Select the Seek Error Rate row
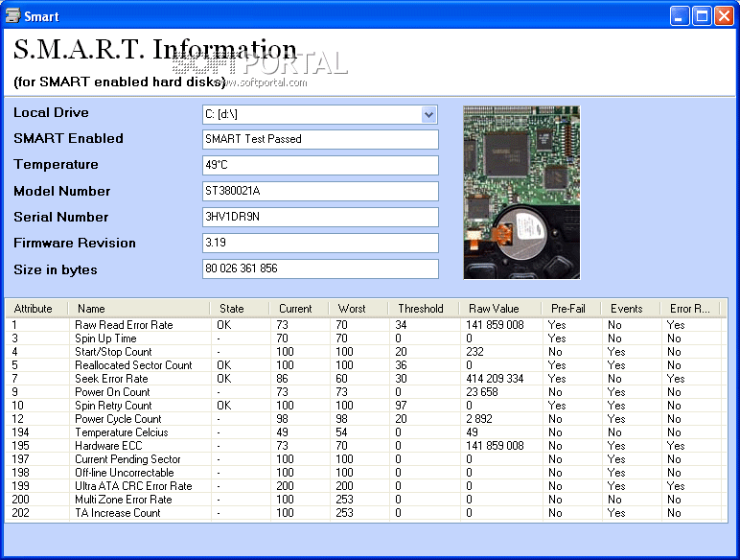Image resolution: width=740 pixels, height=560 pixels. click(x=111, y=379)
